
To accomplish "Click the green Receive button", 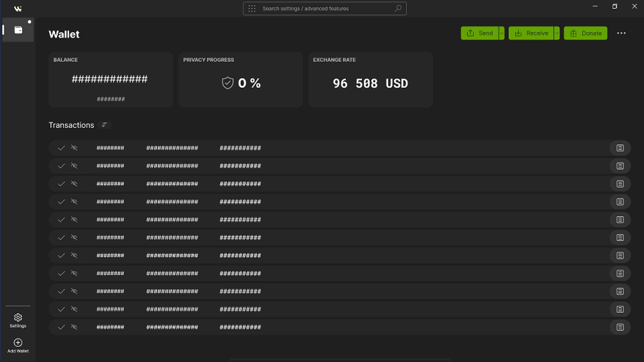I will click(531, 33).
